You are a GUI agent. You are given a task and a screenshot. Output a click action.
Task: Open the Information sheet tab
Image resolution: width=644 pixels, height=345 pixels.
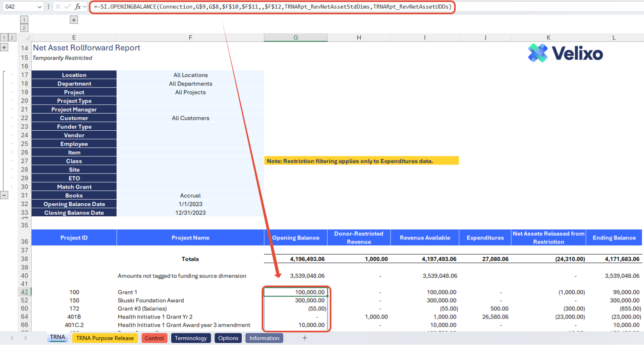[264, 338]
